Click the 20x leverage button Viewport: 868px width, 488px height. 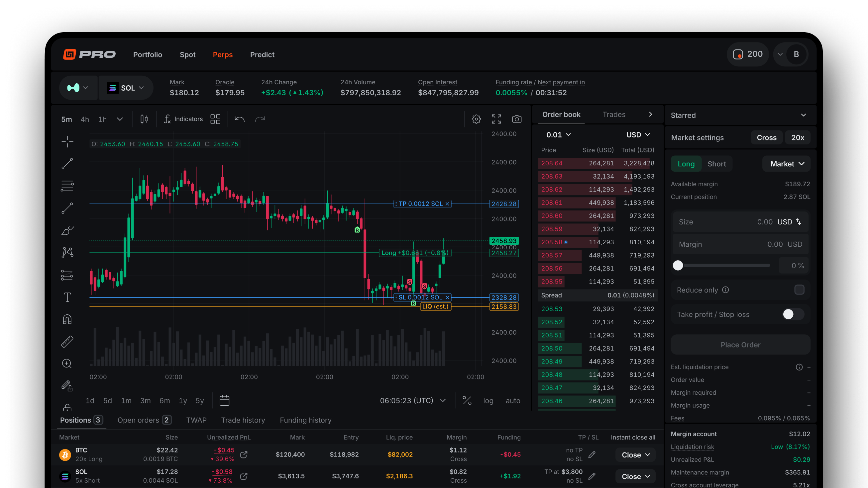pyautogui.click(x=798, y=138)
